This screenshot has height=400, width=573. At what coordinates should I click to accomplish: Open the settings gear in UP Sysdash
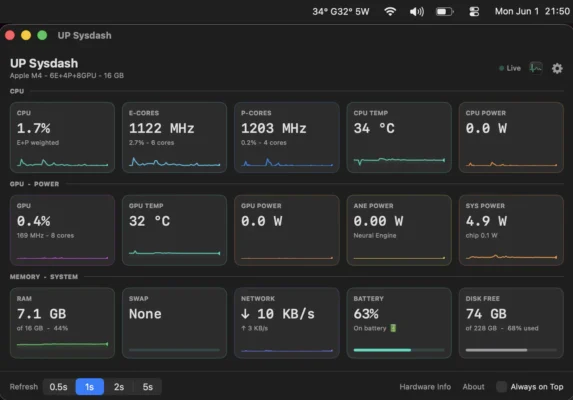[x=557, y=68]
